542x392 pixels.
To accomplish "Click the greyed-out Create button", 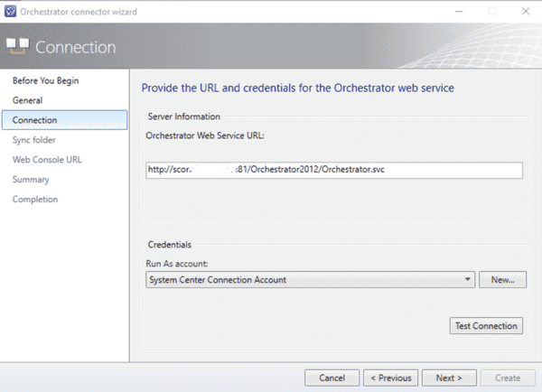I will [508, 378].
